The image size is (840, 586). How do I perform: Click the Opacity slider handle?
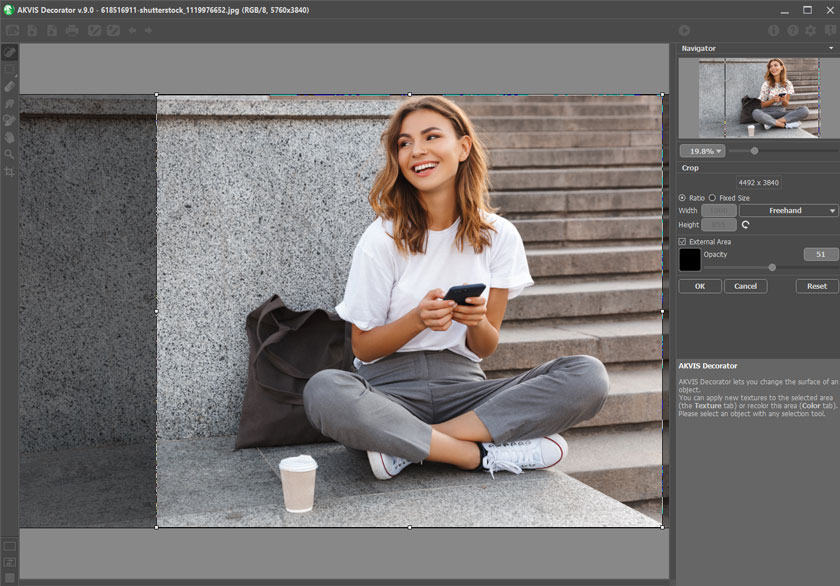[x=772, y=267]
